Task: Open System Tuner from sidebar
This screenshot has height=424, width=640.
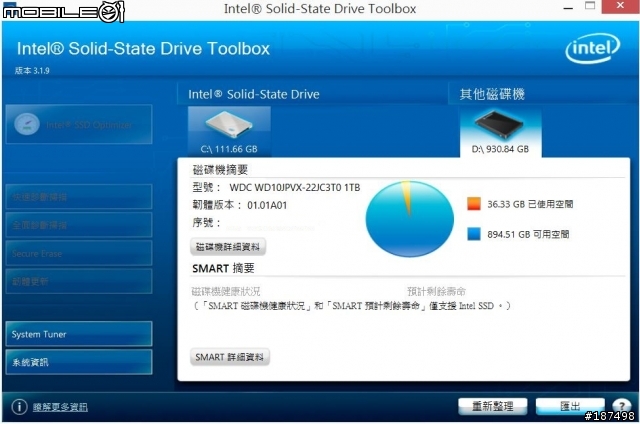Action: (79, 334)
